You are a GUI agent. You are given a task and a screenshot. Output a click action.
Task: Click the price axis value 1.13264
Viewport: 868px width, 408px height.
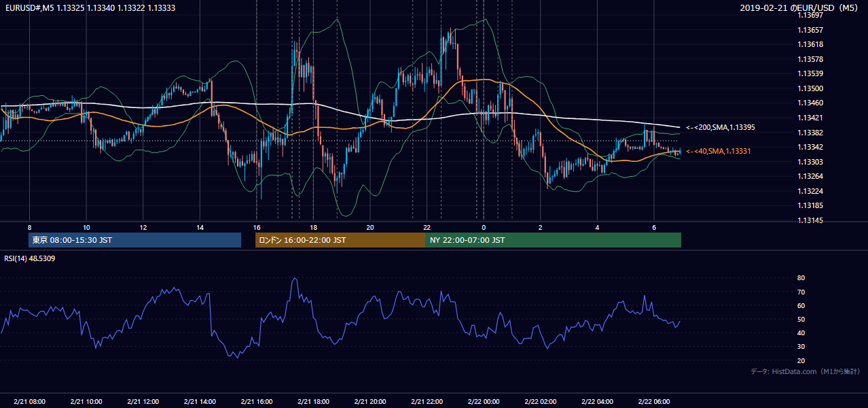(810, 176)
